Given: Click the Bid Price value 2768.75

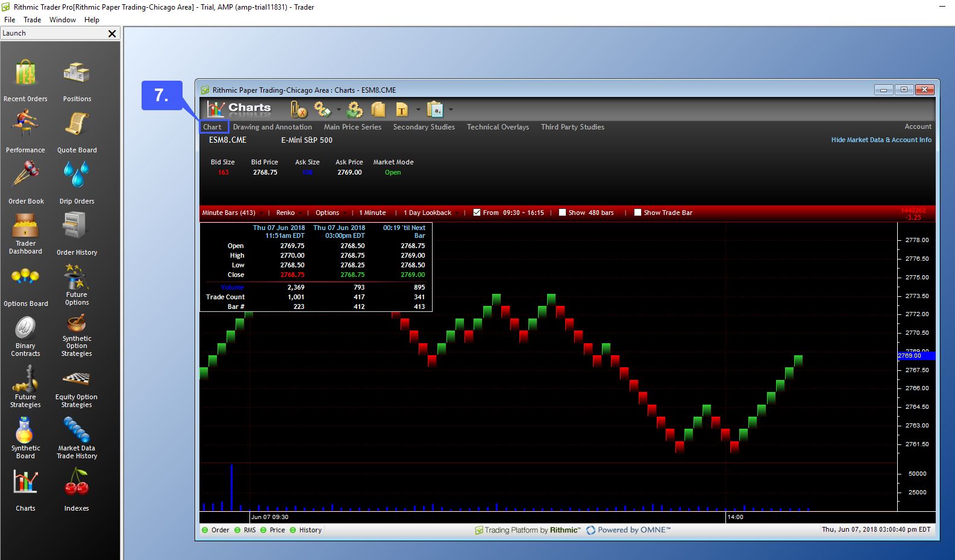Looking at the screenshot, I should [265, 172].
